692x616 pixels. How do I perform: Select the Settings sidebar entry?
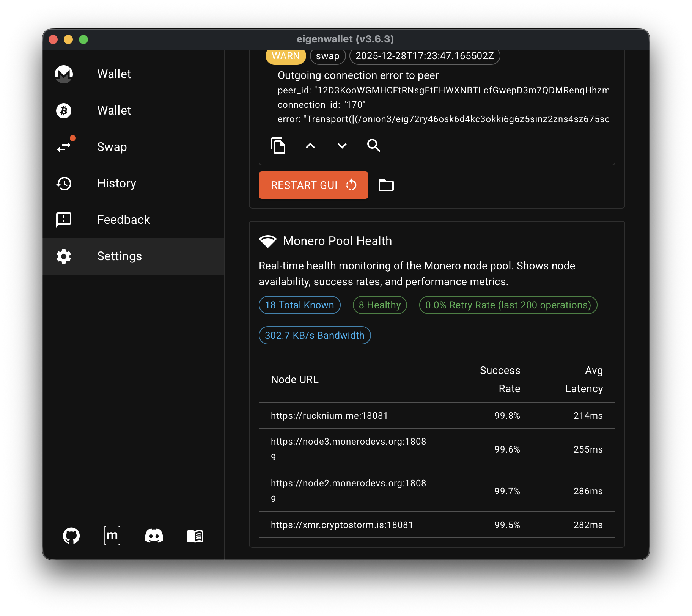[x=120, y=256]
